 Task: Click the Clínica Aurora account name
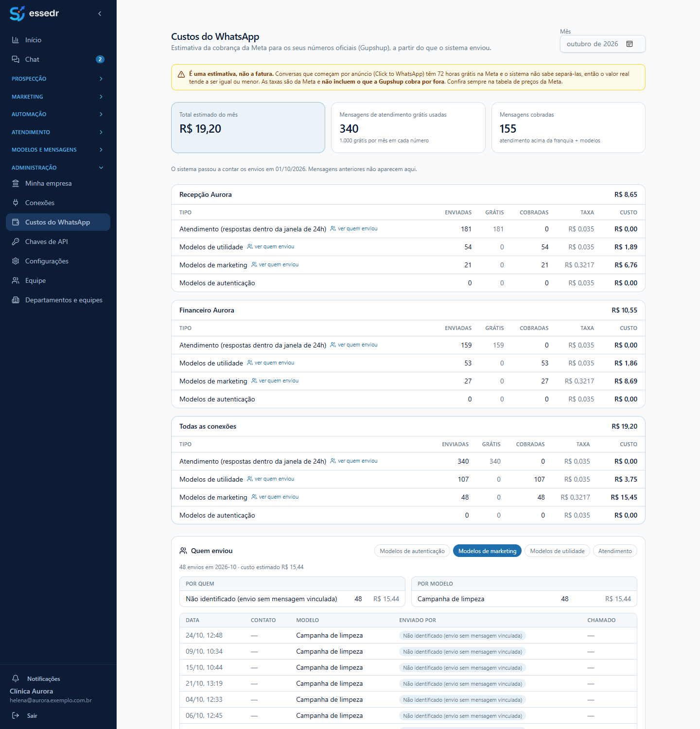point(31,691)
